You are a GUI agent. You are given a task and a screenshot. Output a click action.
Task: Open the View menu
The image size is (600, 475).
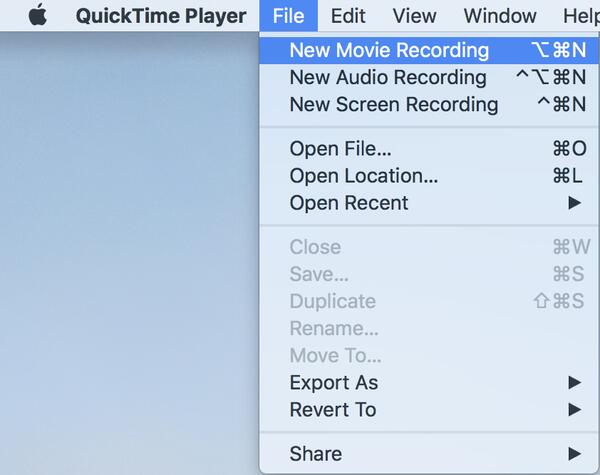414,16
